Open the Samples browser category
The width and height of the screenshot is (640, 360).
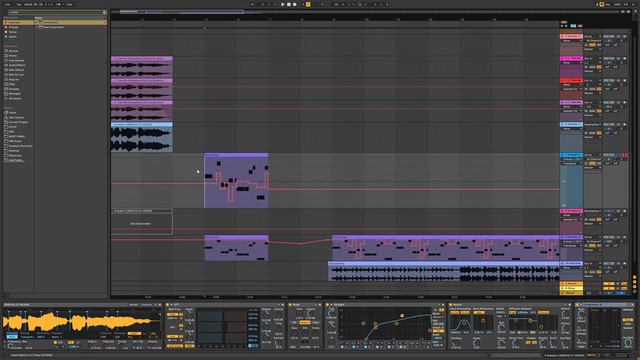click(x=15, y=89)
